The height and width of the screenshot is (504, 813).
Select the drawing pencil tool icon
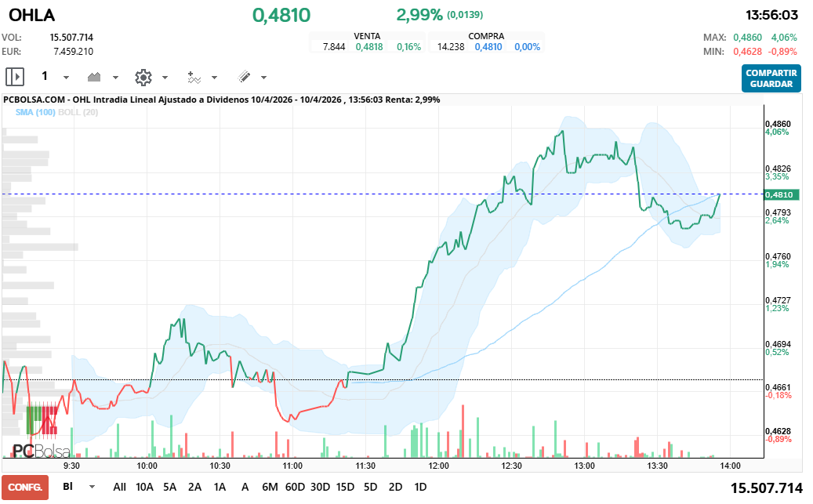(243, 77)
